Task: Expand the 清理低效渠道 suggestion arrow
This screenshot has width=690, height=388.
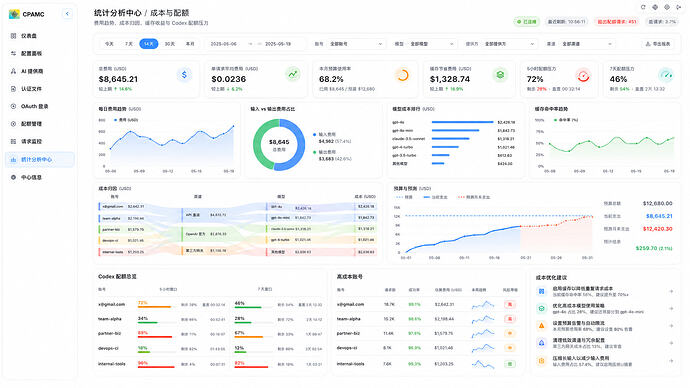Action: pos(671,343)
